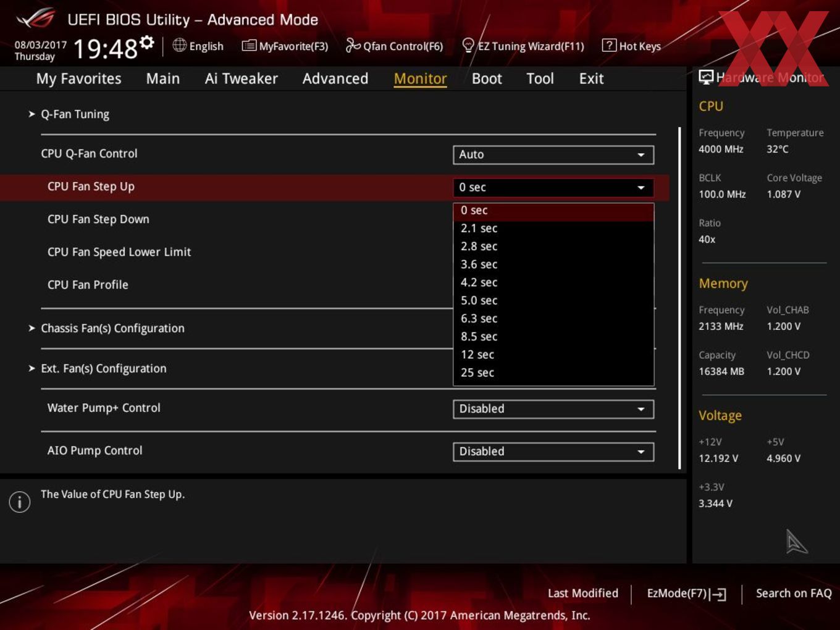This screenshot has height=630, width=840.
Task: Click the settings list vertical scrollbar
Action: tap(679, 298)
